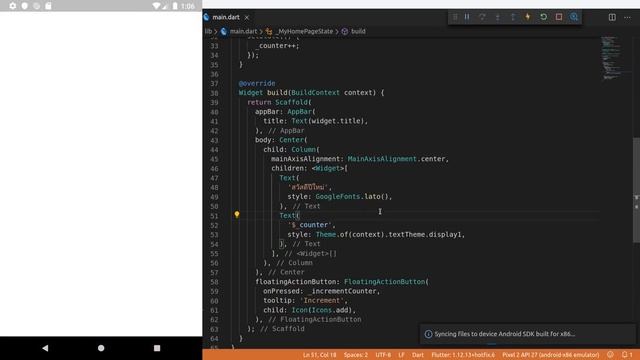
Task: Pause the debug session
Action: (x=467, y=17)
